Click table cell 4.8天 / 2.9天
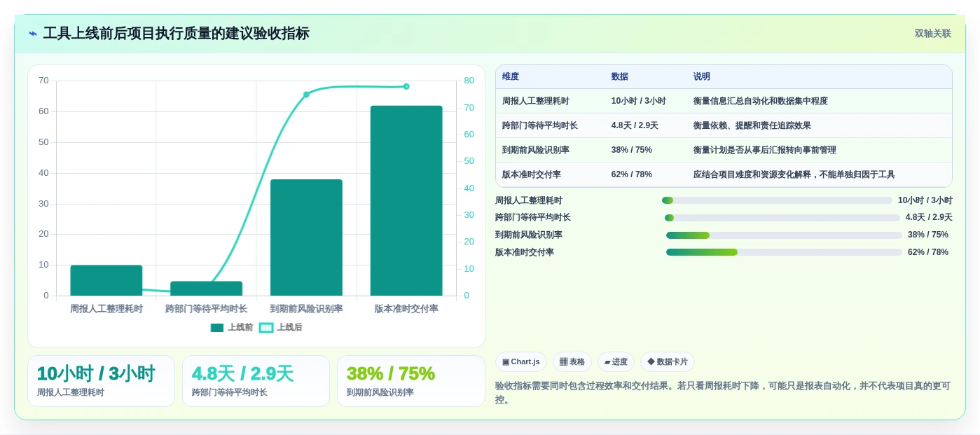Viewport: 980px width, 435px height. click(x=635, y=125)
